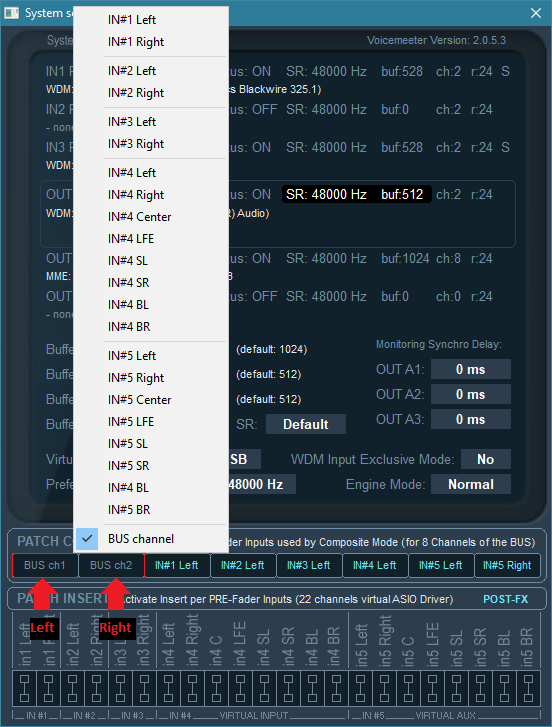Toggle the in5 Right insert switch
This screenshot has width=552, height=727.
click(384, 689)
